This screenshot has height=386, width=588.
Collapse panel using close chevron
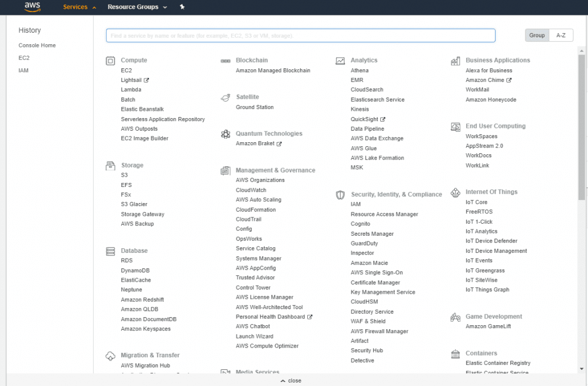point(291,380)
